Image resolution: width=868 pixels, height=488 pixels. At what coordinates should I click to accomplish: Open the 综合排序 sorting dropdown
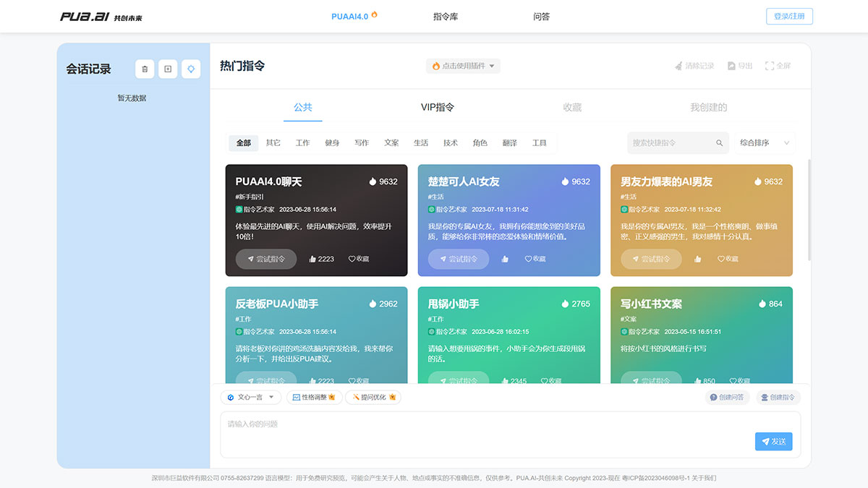pos(763,142)
